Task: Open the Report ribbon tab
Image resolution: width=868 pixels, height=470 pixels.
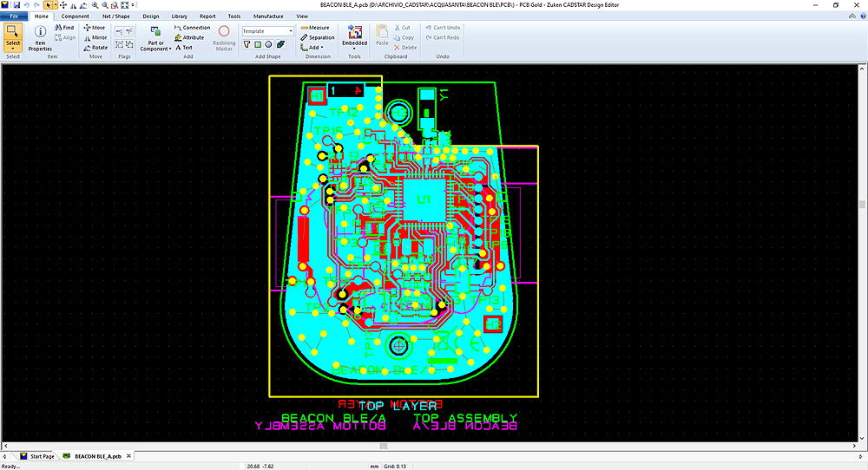Action: (x=207, y=16)
